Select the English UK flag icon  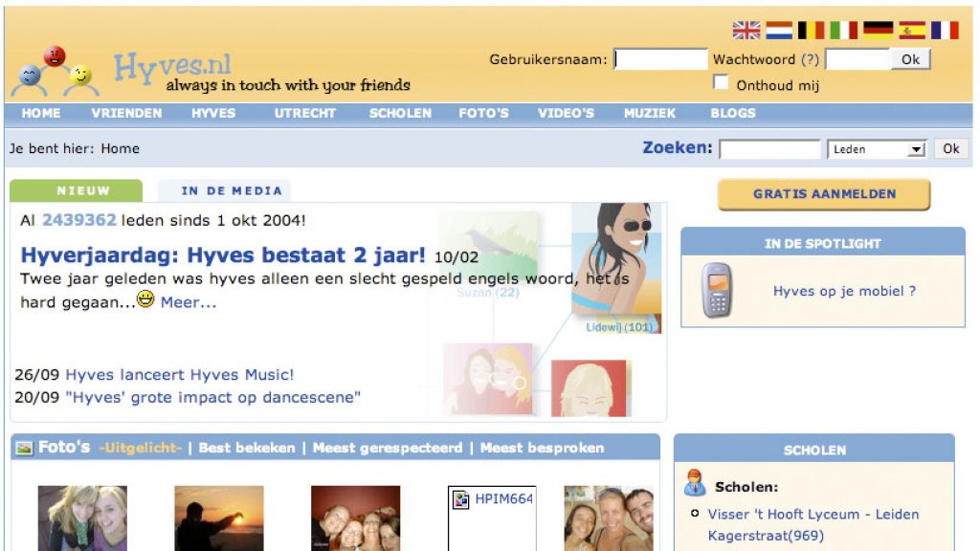coord(746,30)
